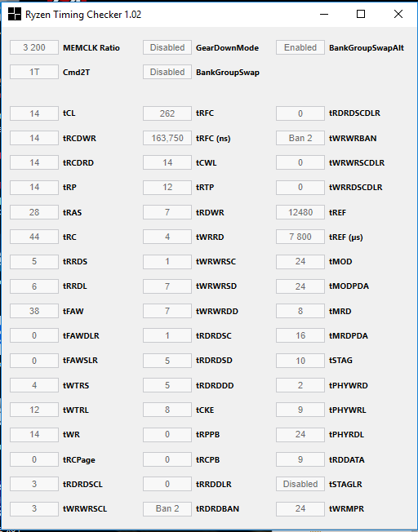Select the Cmd2T 1T field
418x532 pixels.
34,72
